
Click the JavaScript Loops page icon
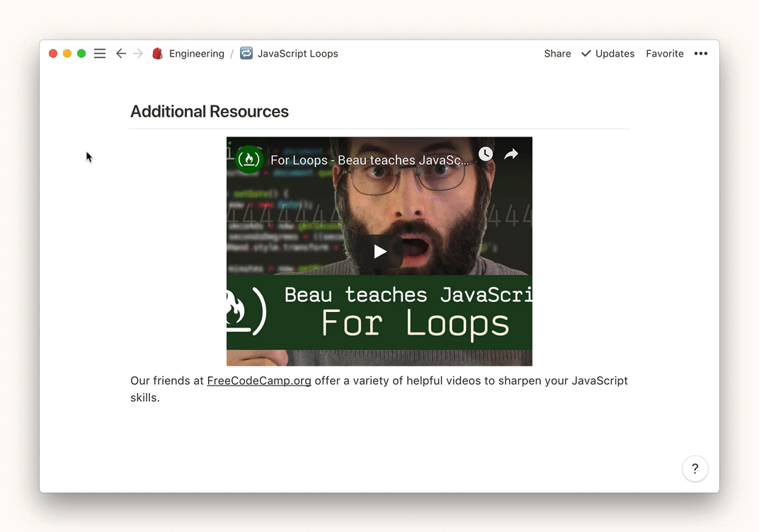click(x=246, y=54)
